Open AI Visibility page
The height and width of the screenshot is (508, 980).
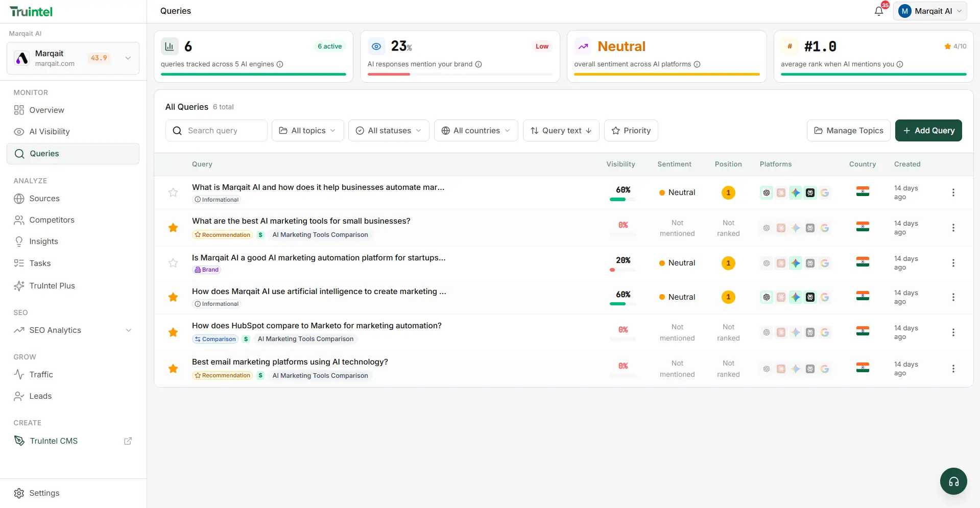49,132
